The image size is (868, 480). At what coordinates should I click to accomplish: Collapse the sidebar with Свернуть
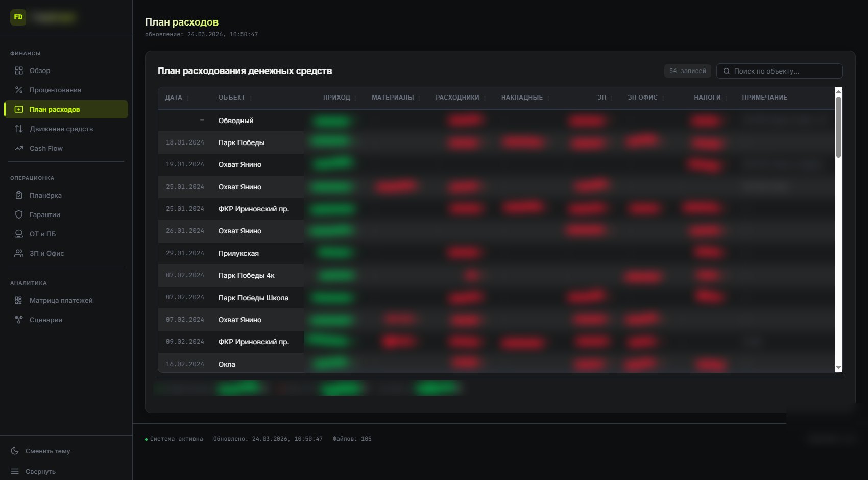point(33,471)
